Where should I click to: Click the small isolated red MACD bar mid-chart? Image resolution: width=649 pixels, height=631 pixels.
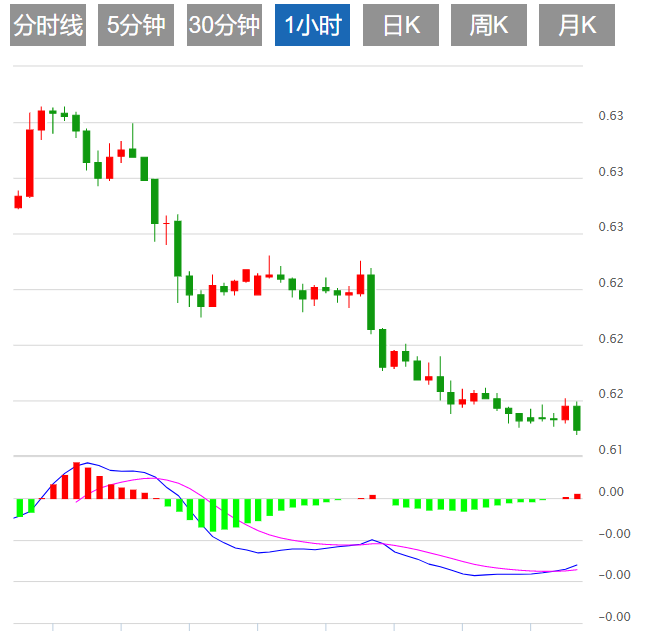[373, 497]
